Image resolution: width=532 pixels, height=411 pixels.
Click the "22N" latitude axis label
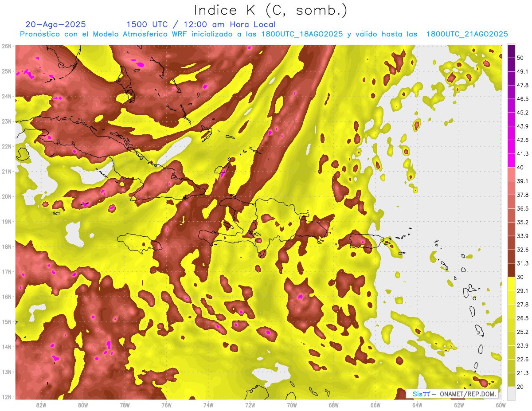6,146
